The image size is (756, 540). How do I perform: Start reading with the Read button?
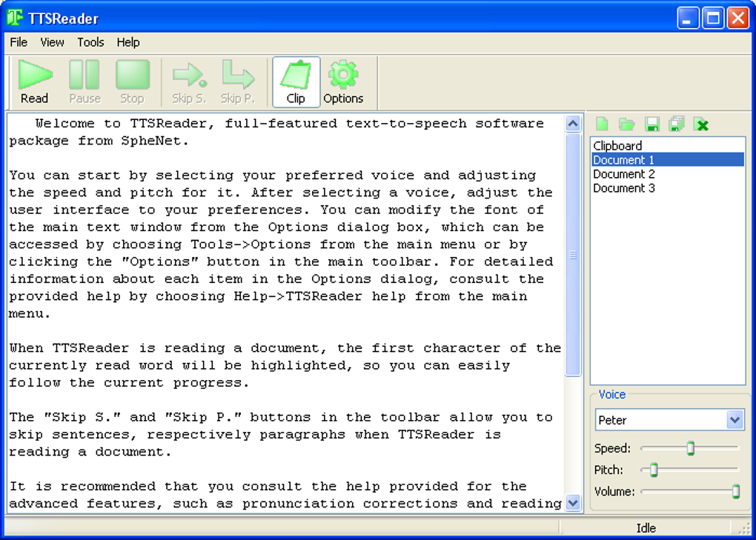(35, 82)
